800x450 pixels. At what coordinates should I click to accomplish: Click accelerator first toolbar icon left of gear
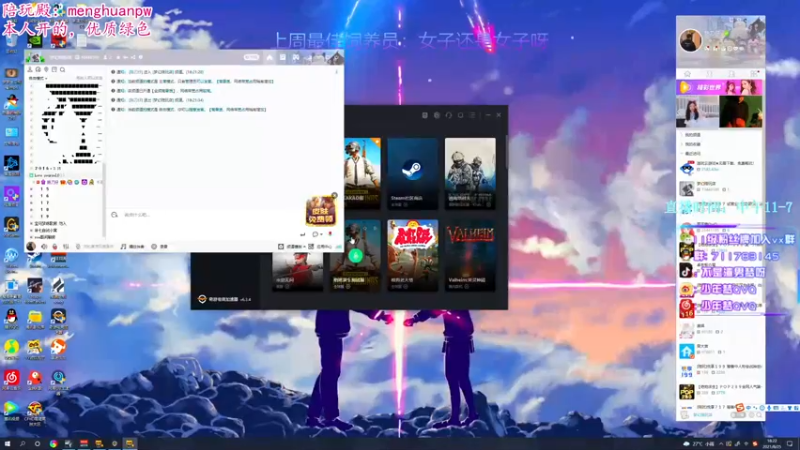(424, 115)
